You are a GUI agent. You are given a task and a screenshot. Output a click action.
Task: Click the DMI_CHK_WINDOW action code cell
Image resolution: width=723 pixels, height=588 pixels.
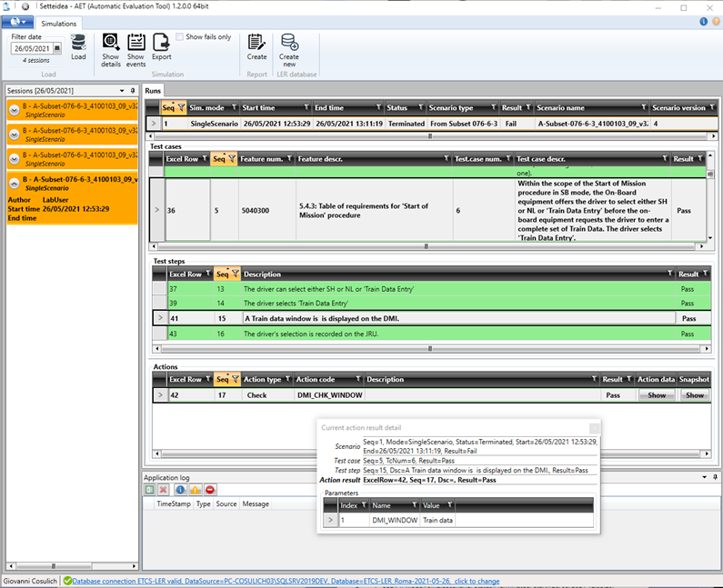[330, 395]
